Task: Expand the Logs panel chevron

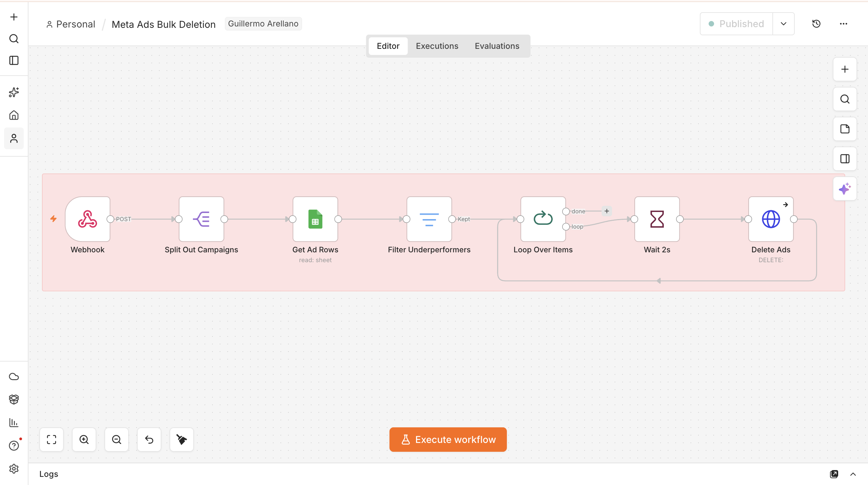Action: pyautogui.click(x=853, y=474)
